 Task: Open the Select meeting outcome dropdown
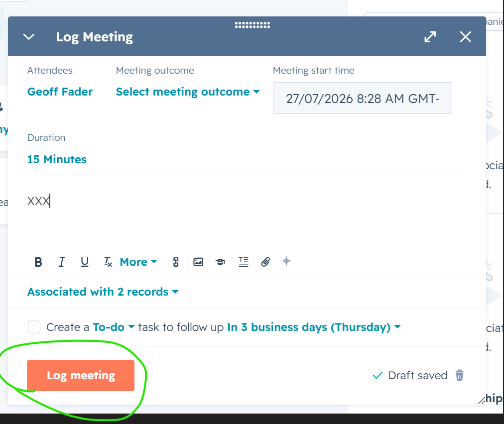188,92
